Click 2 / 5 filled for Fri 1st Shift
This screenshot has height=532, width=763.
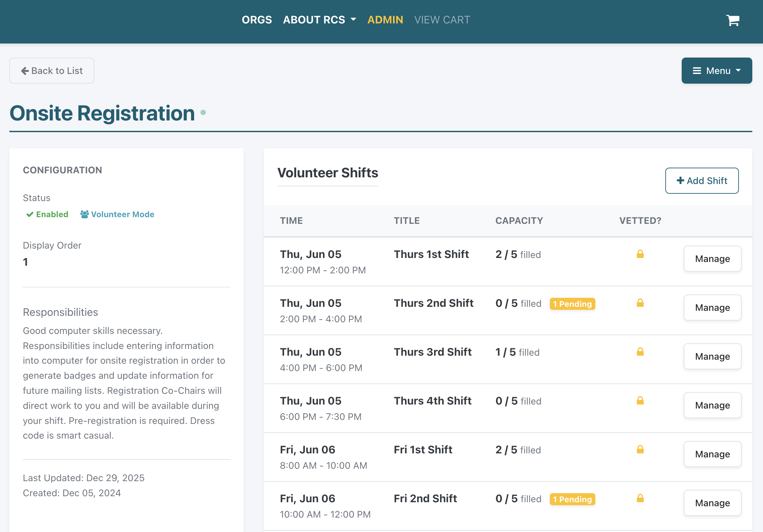point(518,450)
